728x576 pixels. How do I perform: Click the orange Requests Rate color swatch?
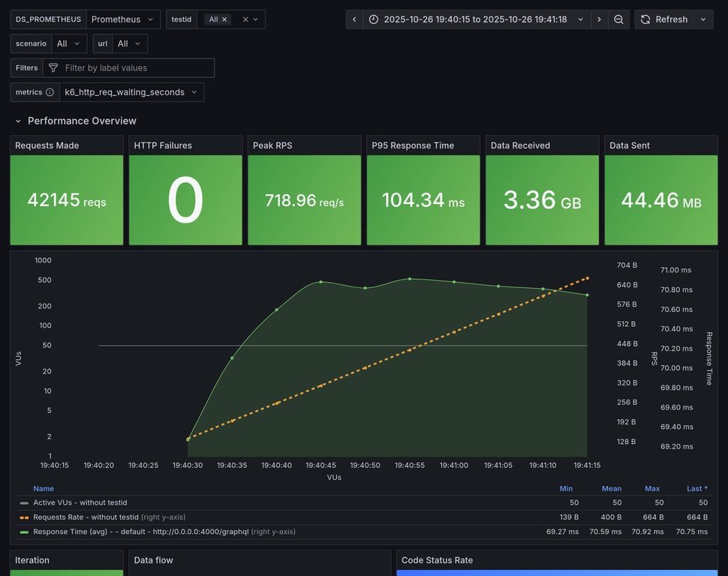[x=24, y=517]
